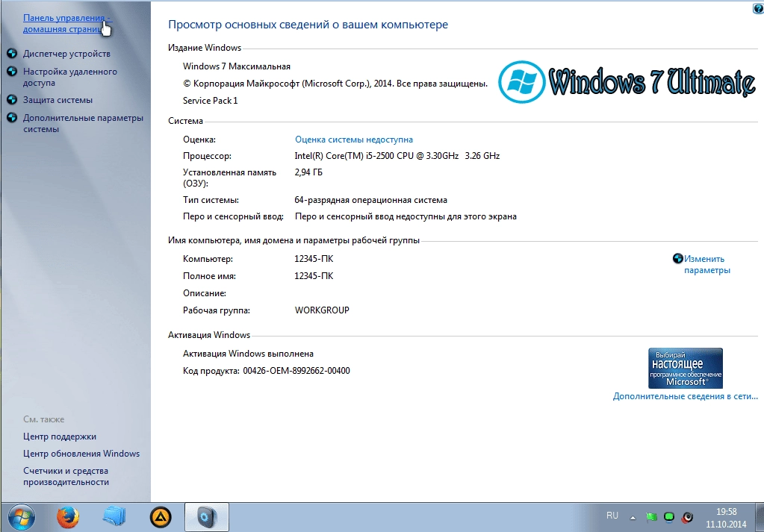Click the active System window taskbar button

[x=207, y=517]
